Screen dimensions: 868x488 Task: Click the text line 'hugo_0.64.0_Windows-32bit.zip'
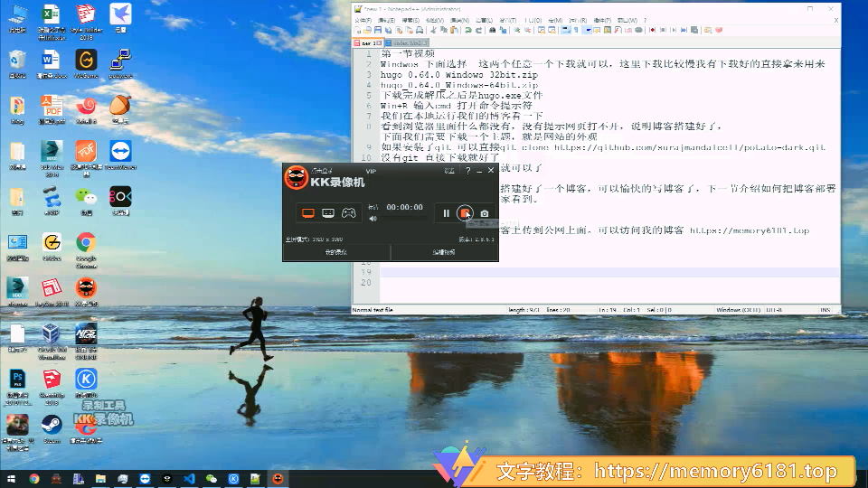(x=459, y=75)
